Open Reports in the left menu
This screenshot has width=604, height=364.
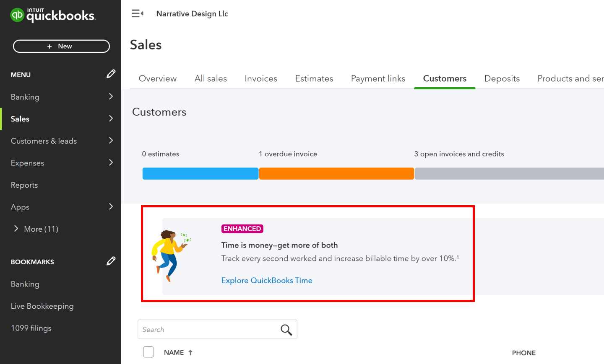24,185
